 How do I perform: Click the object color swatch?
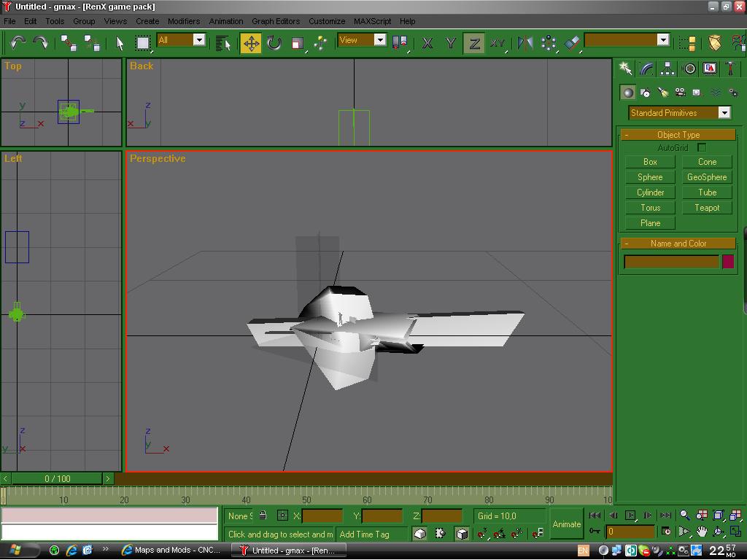click(x=727, y=262)
